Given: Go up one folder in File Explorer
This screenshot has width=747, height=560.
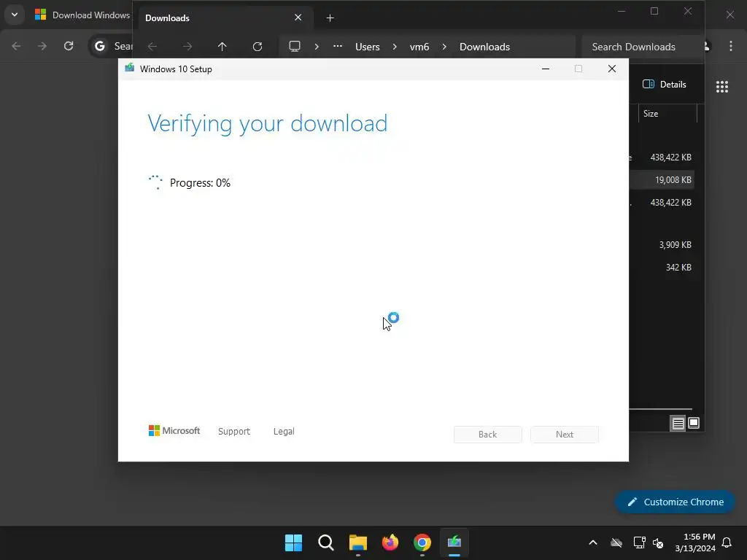Looking at the screenshot, I should [x=222, y=47].
